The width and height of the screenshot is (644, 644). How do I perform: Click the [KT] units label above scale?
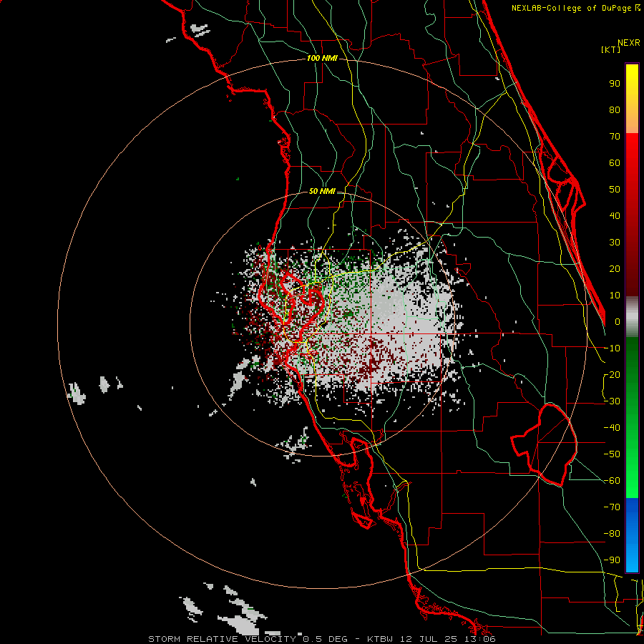(x=610, y=49)
